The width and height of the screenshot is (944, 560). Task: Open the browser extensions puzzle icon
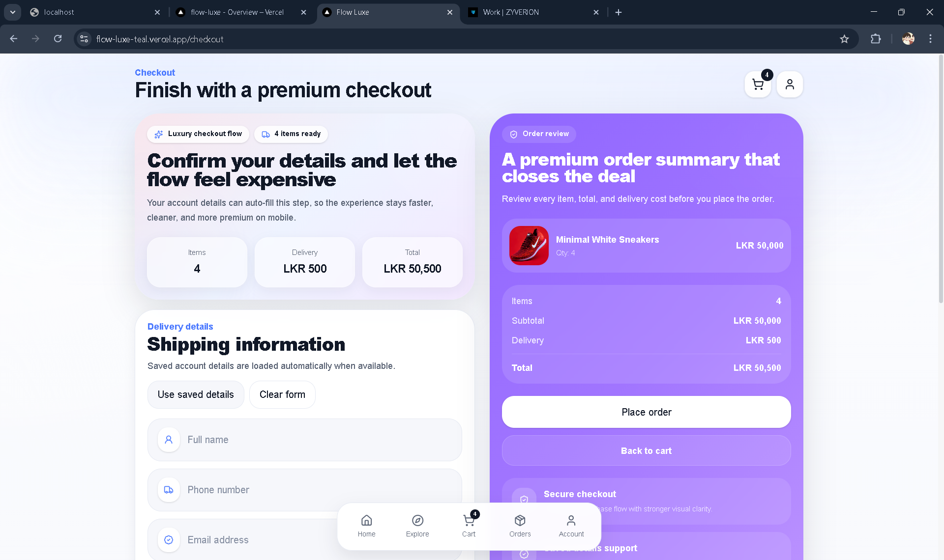pos(876,39)
